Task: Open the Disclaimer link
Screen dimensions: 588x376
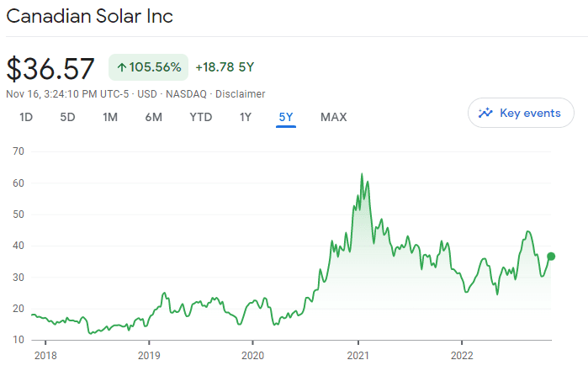Action: tap(241, 93)
